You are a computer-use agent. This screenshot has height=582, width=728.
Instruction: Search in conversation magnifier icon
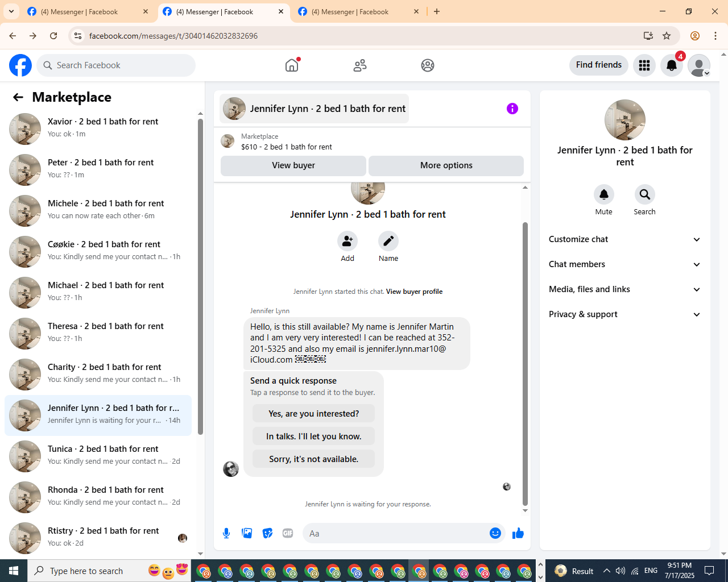(645, 194)
